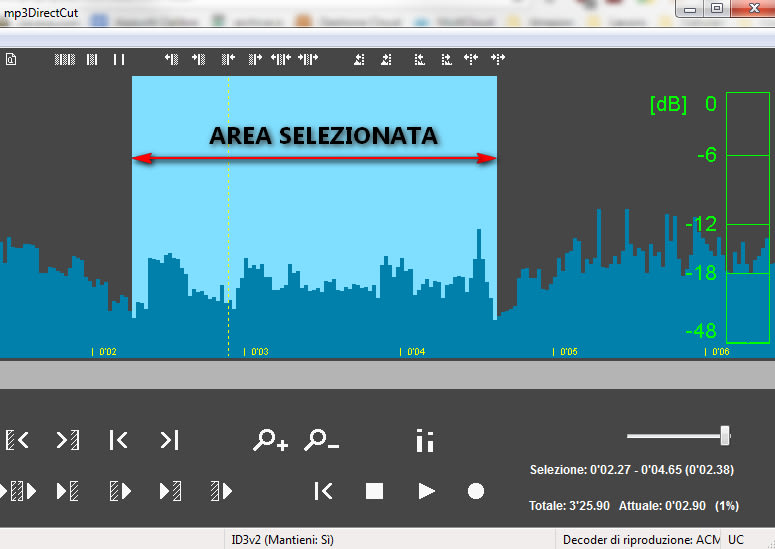This screenshot has height=549, width=775.
Task: Click the narrow hatched-block icon beside the two plain bars
Action: 92,60
